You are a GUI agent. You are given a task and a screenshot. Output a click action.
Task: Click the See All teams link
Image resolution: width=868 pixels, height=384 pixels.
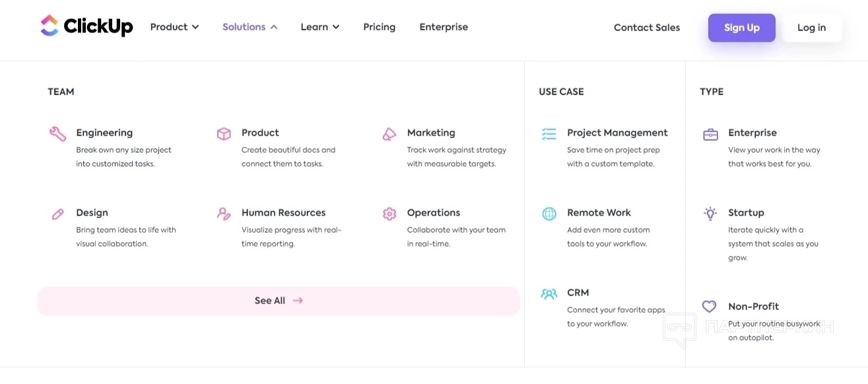(279, 301)
